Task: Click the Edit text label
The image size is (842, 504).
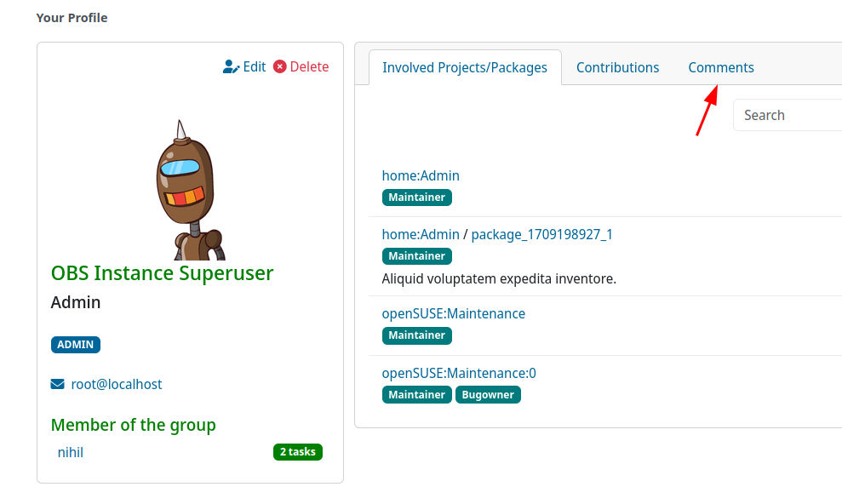Action: pos(253,66)
